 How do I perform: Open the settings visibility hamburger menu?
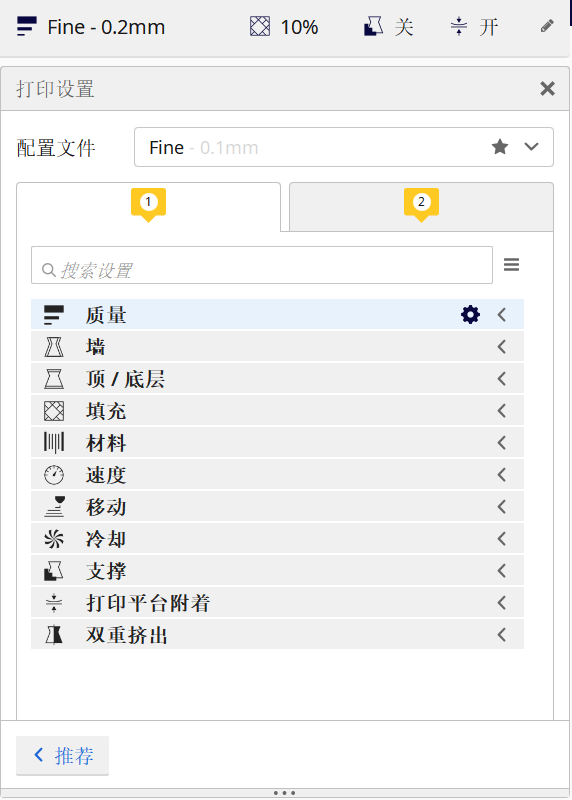(511, 265)
